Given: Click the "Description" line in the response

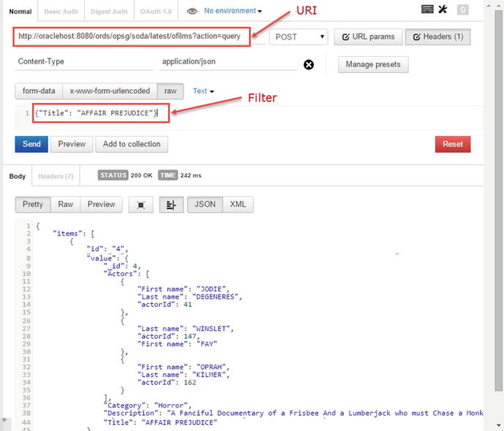Looking at the screenshot, I should pos(293,413).
